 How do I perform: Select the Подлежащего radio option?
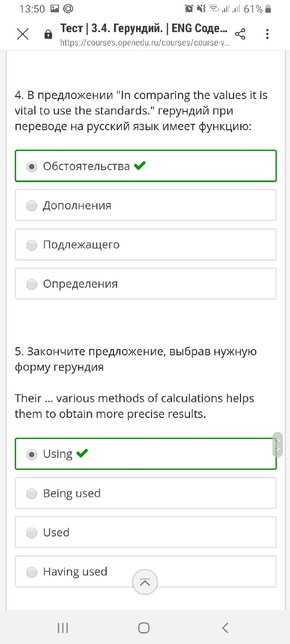coord(146,245)
